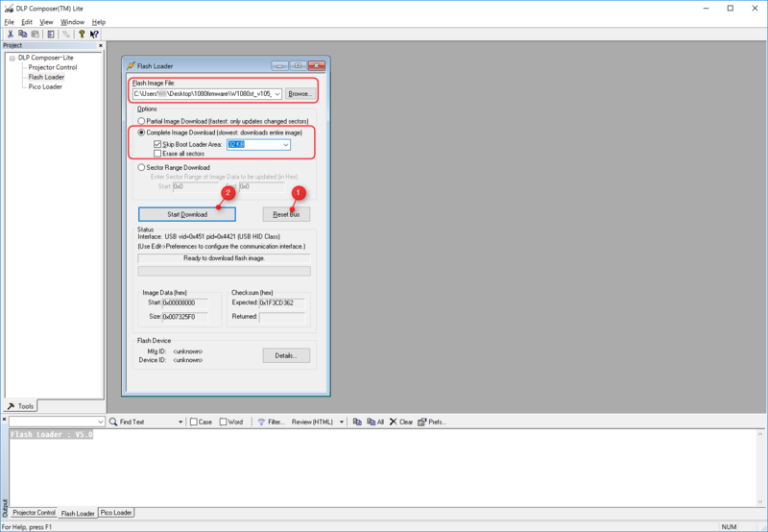Clear the output window
The width and height of the screenshot is (768, 532).
tap(401, 422)
